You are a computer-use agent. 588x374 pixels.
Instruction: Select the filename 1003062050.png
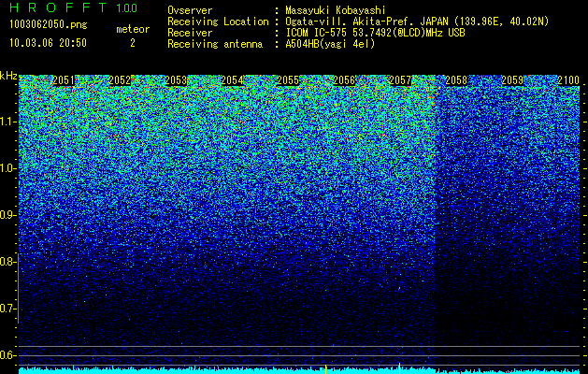[x=49, y=25]
